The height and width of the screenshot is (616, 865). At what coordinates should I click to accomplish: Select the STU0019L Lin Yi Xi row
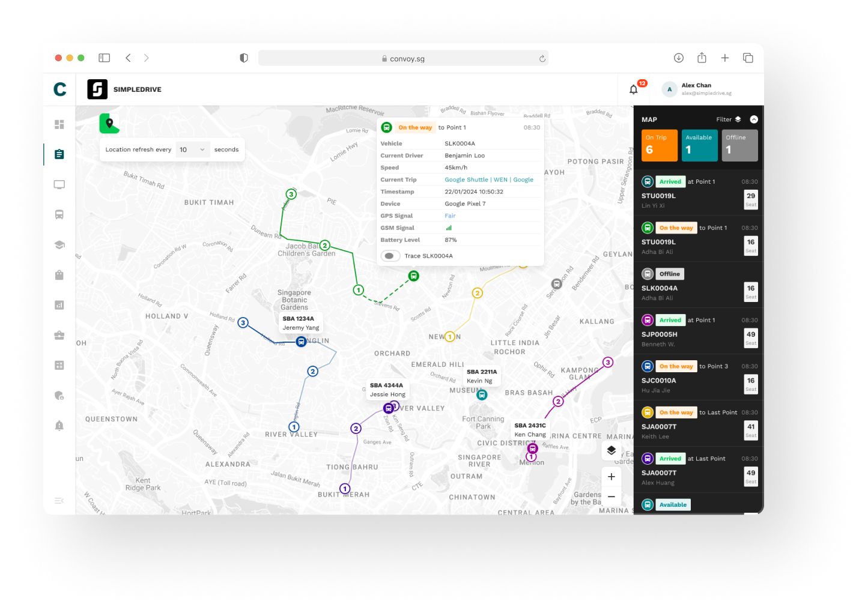(x=698, y=193)
